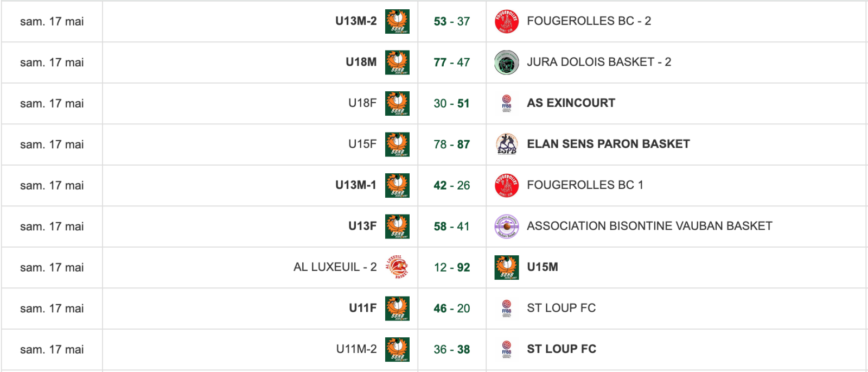Click the FFBB logo in the 36 - 38 match row
Screen dimensions: 868x372
click(507, 349)
